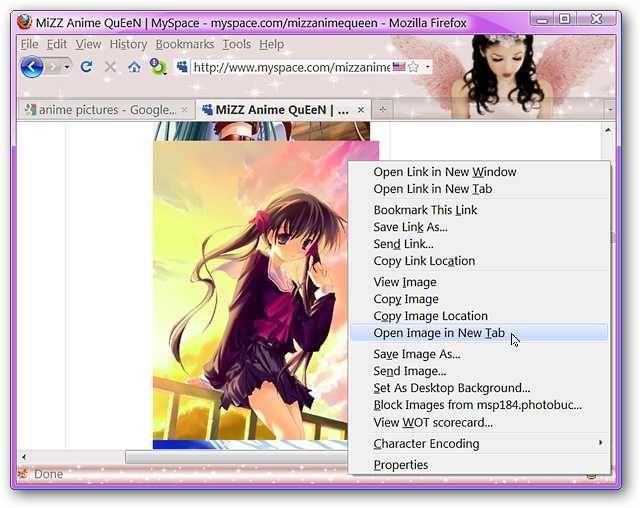
Task: Open the Bookmarks menu
Action: coord(184,44)
